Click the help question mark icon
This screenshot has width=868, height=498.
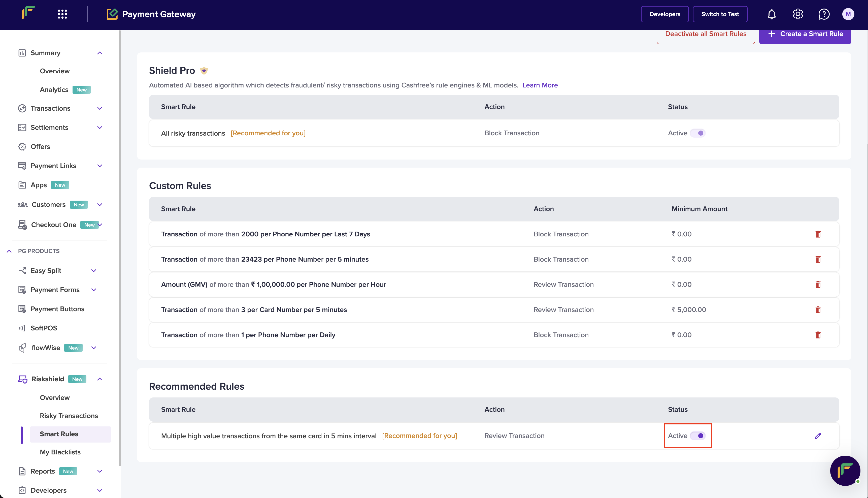(824, 14)
